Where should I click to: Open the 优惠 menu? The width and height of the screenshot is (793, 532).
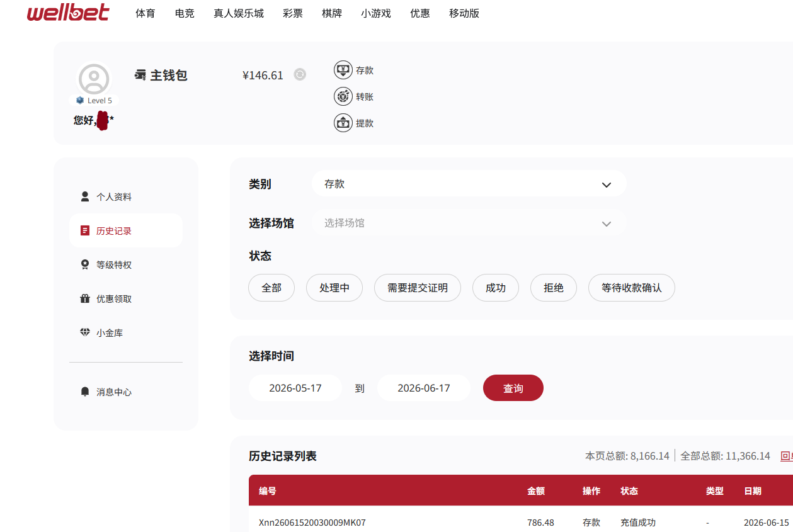420,13
